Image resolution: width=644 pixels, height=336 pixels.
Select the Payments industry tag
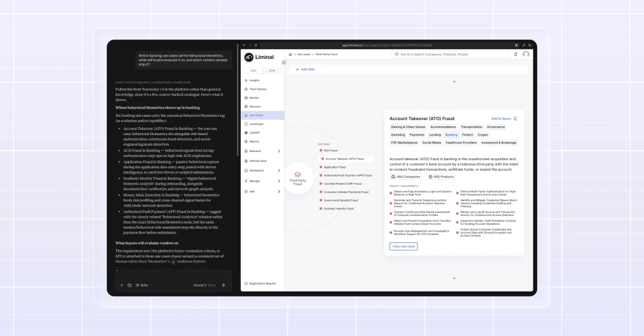click(417, 134)
